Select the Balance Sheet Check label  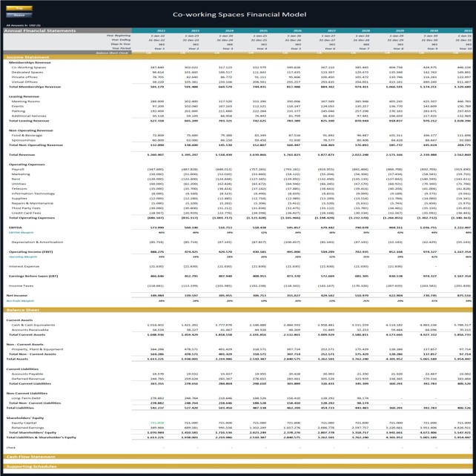(112, 53)
